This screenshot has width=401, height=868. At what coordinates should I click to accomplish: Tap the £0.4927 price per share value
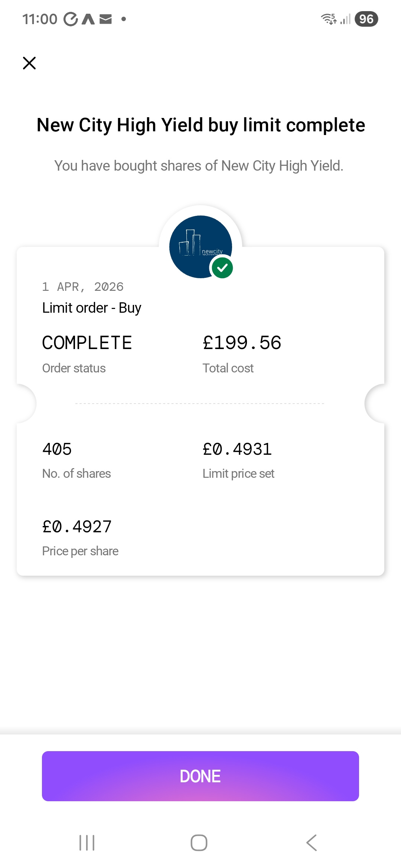77,527
